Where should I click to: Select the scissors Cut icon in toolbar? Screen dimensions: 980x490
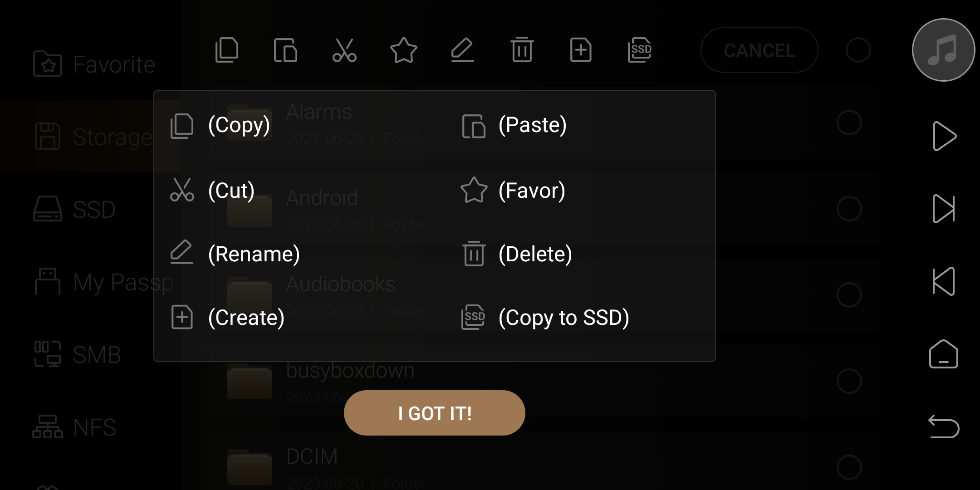pos(344,50)
